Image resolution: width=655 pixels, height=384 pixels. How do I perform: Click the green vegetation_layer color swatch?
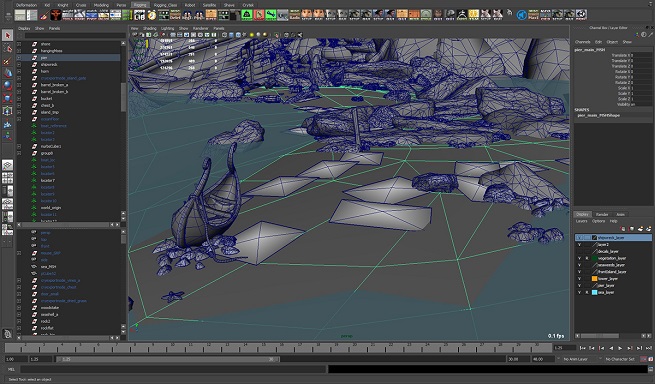pos(594,258)
